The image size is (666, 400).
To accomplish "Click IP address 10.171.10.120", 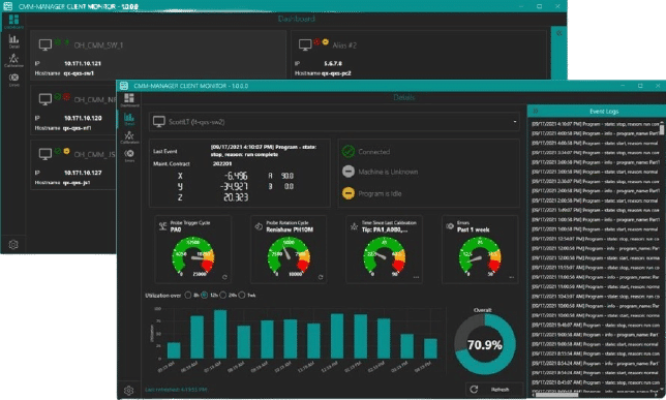I will coord(83,118).
